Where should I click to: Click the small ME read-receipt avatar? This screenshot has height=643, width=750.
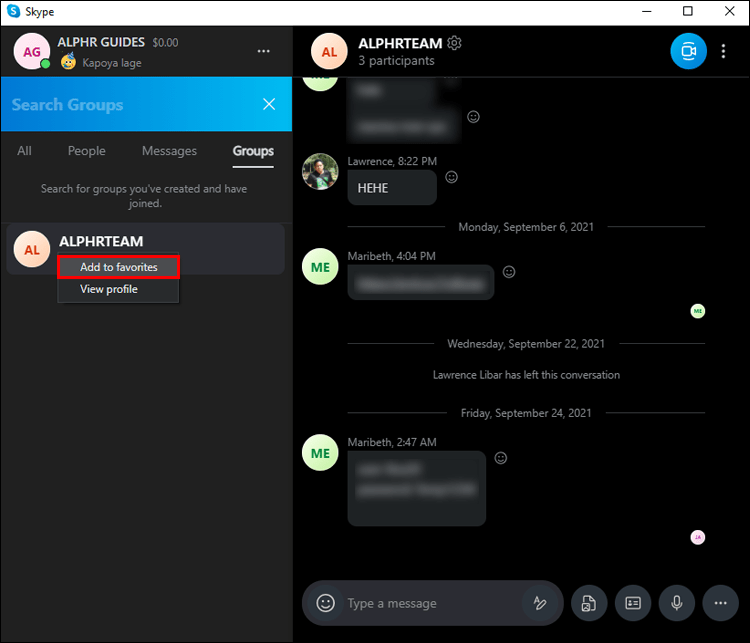698,311
